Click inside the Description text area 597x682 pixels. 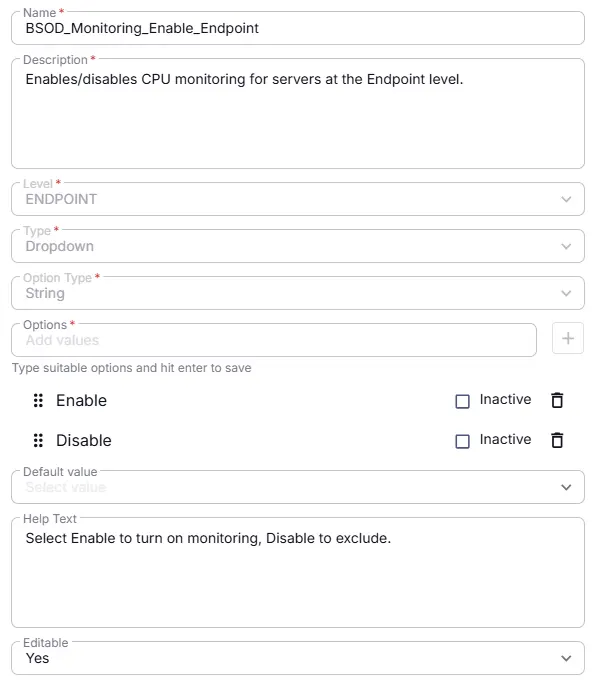tap(298, 114)
